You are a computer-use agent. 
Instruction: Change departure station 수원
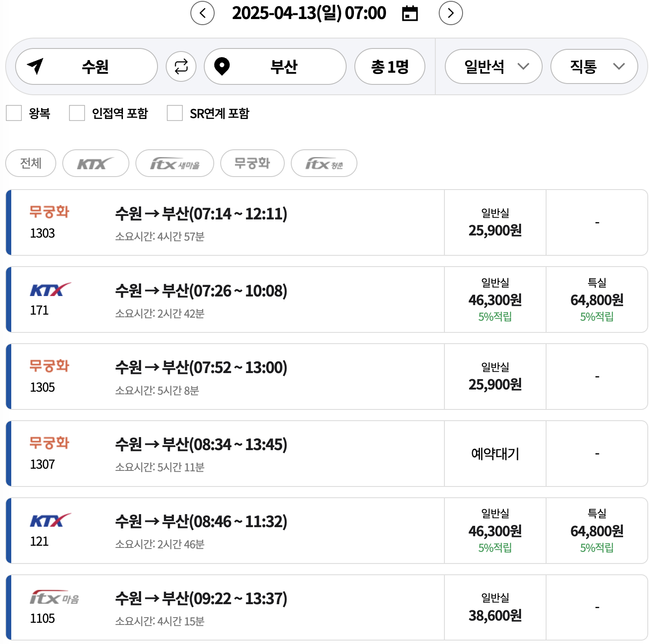[87, 66]
